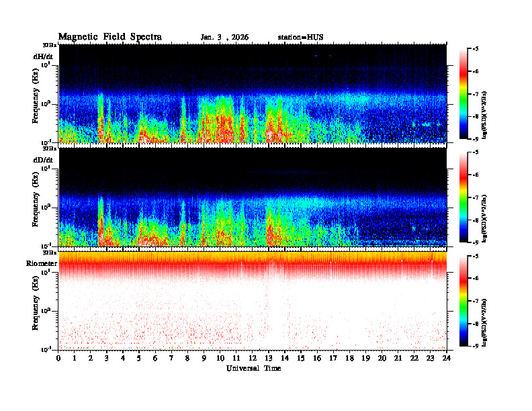The height and width of the screenshot is (411, 532).
Task: Click the hour 3 tick label
Action: [107, 359]
